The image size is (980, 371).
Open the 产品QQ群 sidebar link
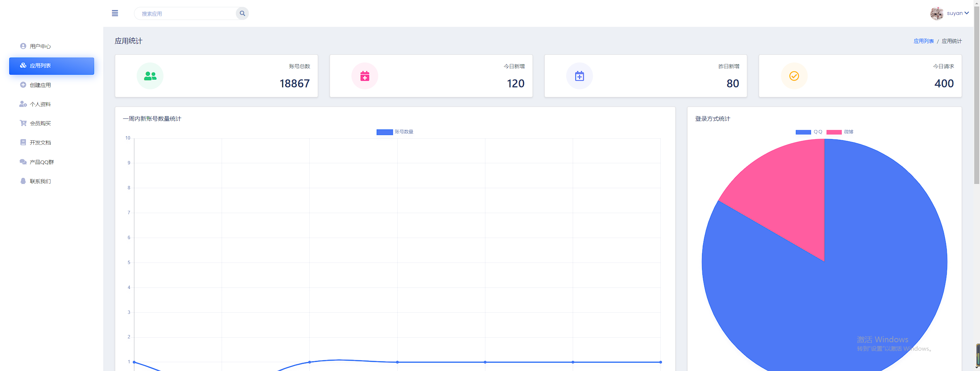(42, 162)
